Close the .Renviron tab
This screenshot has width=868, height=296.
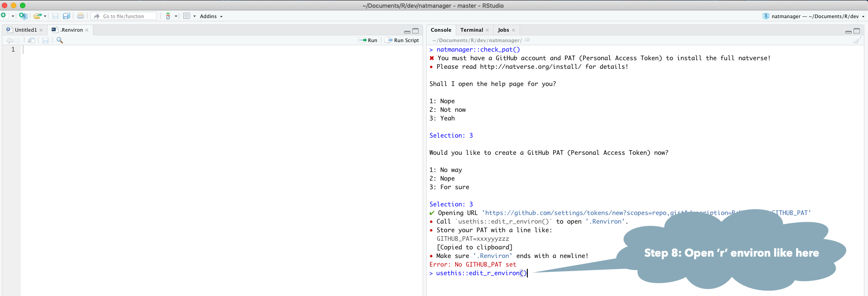(x=87, y=30)
